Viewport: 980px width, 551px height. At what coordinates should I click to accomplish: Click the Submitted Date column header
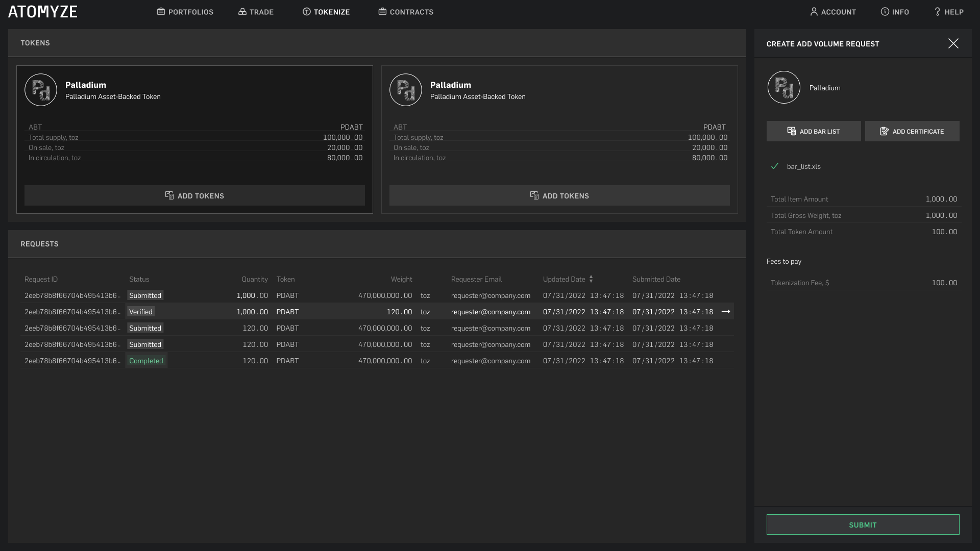pos(656,279)
